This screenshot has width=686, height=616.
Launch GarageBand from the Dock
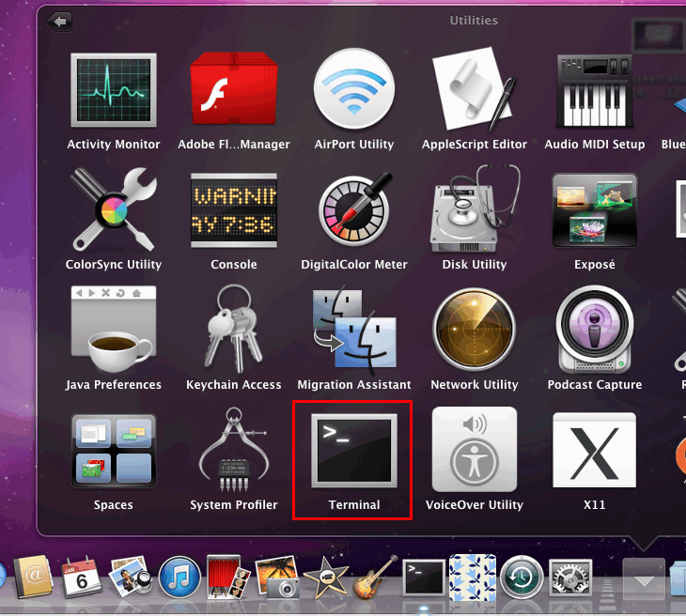coord(375,577)
